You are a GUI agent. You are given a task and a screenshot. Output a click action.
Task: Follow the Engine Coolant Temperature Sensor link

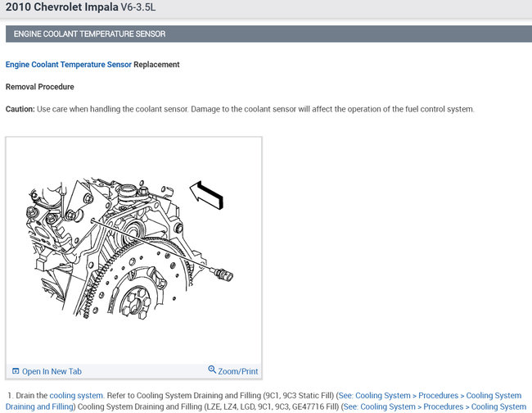tap(69, 65)
